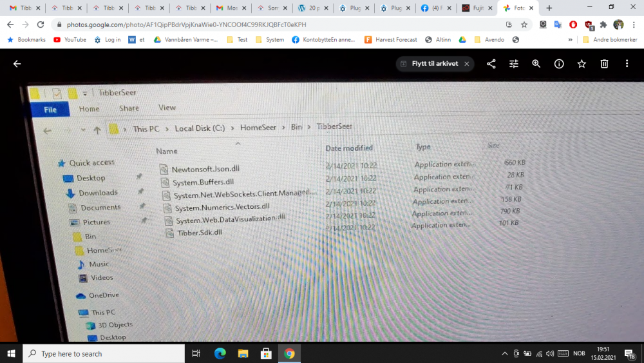Image resolution: width=644 pixels, height=363 pixels.
Task: Open the Chrome extensions puzzle icon
Action: click(603, 25)
